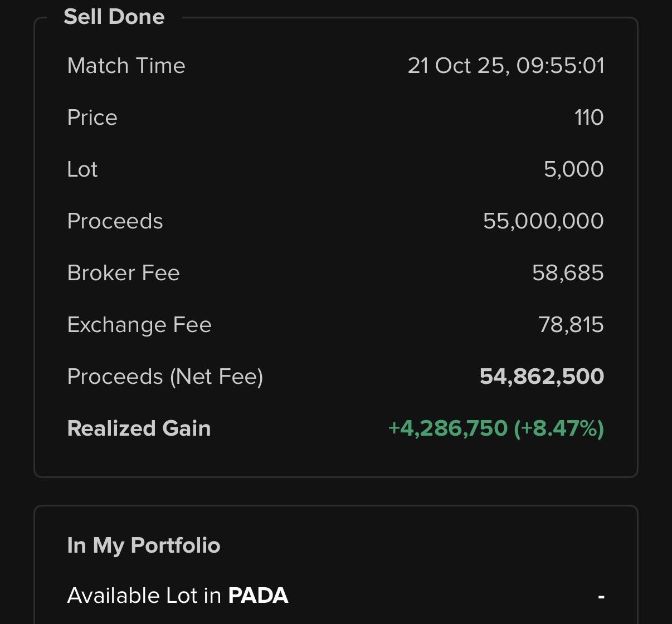672x624 pixels.
Task: Tap the In My Portfolio heading
Action: tap(144, 545)
